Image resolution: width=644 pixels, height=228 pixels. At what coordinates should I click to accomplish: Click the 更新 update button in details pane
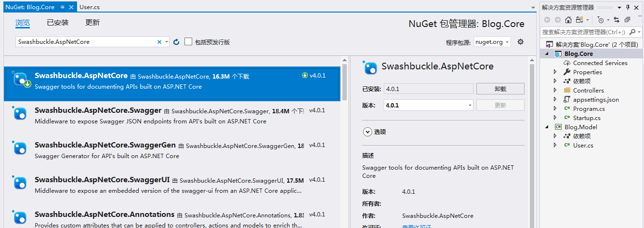(500, 105)
